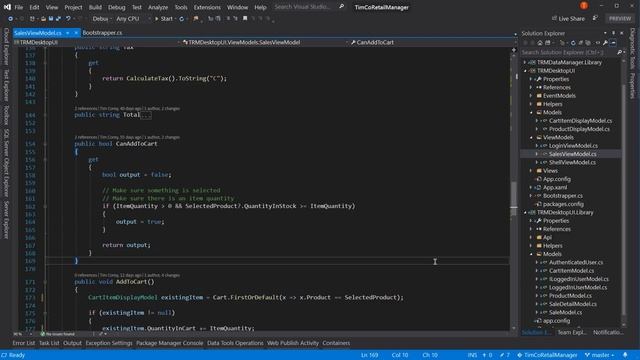This screenshot has height=360, width=640.
Task: Click the pending changes pencil in status bar
Action: (x=505, y=355)
